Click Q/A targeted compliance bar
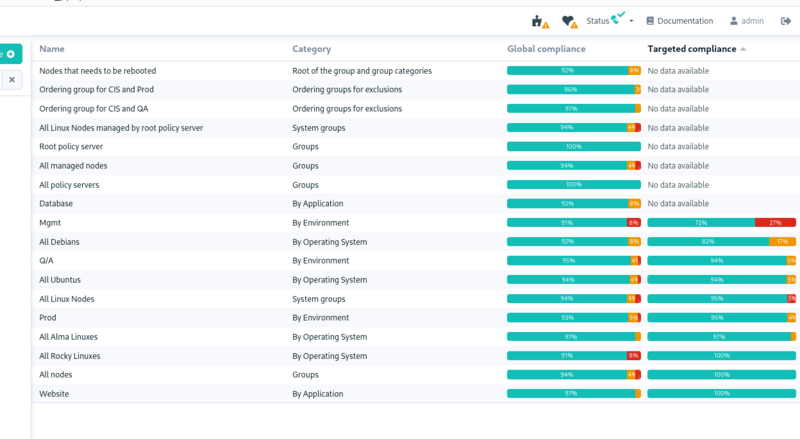 [721, 260]
